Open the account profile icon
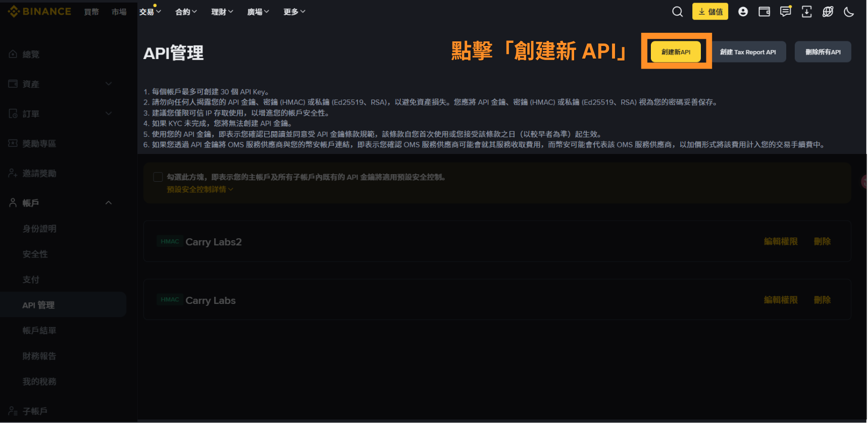This screenshot has height=423, width=868. [x=743, y=12]
